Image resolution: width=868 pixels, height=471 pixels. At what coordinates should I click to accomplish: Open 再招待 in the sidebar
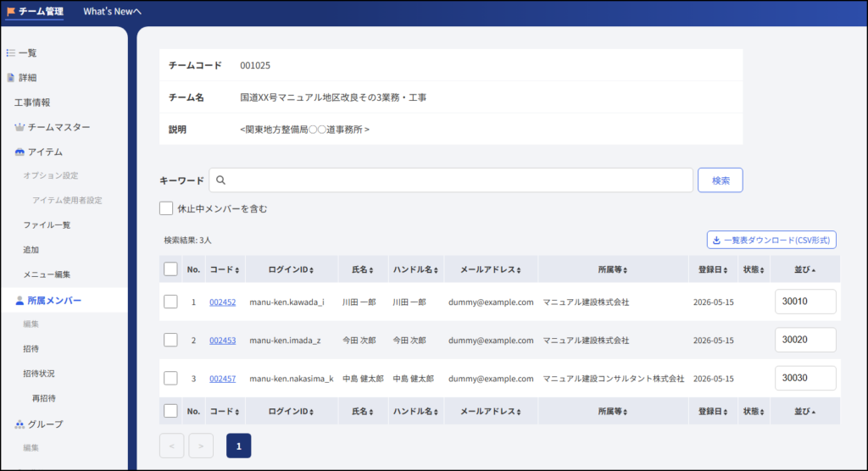click(x=44, y=398)
